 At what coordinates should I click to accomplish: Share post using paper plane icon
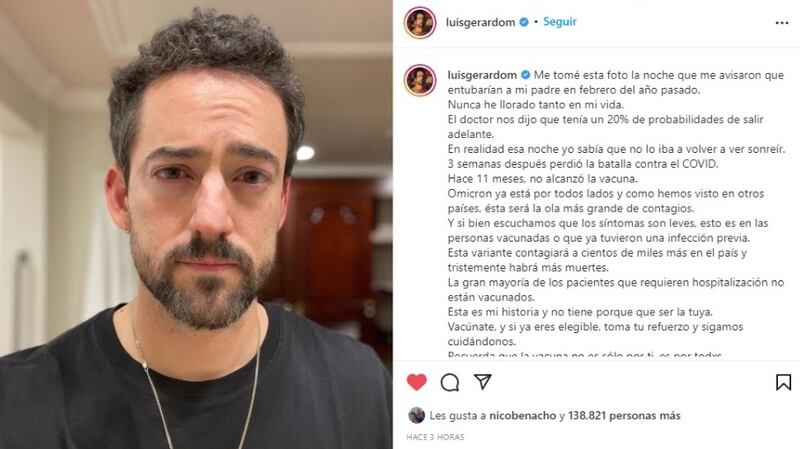[483, 382]
